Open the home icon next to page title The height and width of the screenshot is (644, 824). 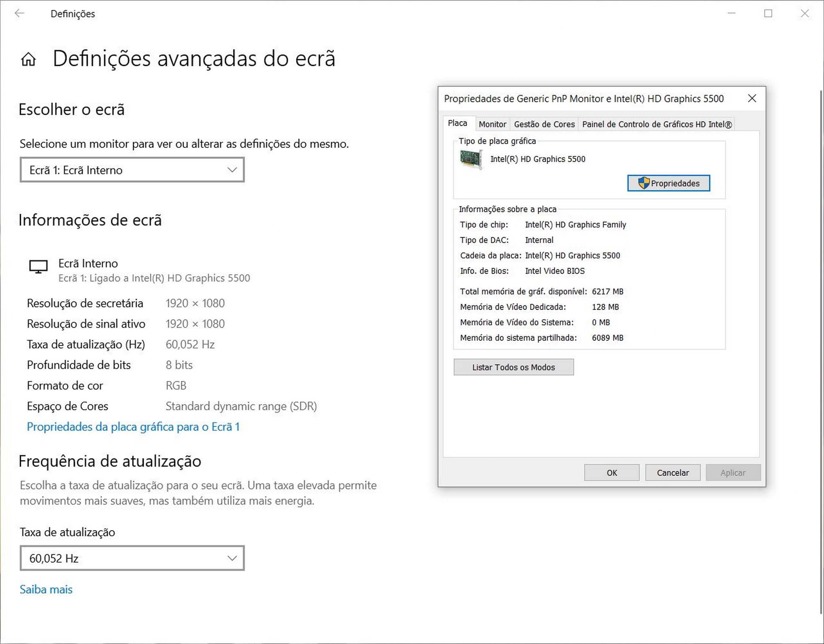(x=28, y=59)
